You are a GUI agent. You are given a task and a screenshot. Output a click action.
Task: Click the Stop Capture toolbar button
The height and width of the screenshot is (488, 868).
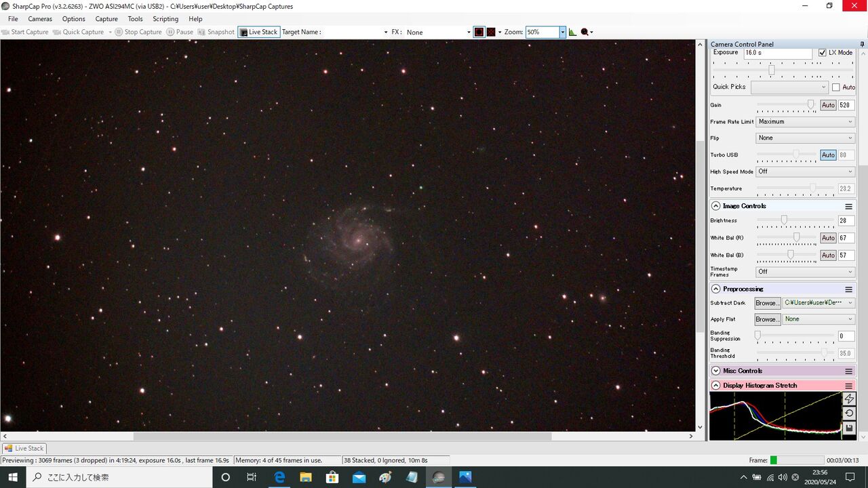(138, 32)
